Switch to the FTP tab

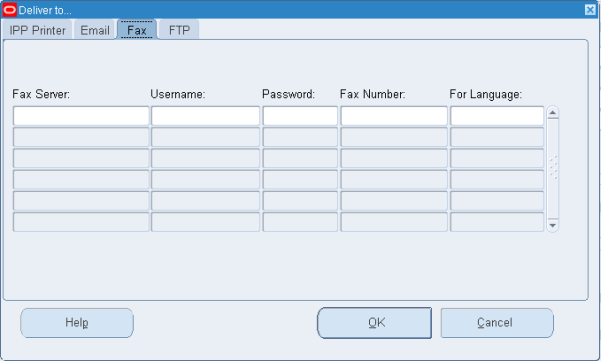[x=179, y=30]
